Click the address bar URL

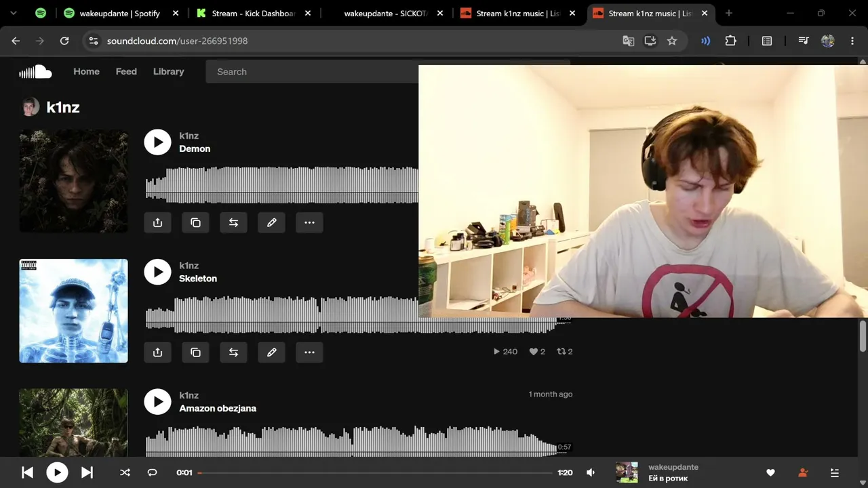pyautogui.click(x=177, y=41)
